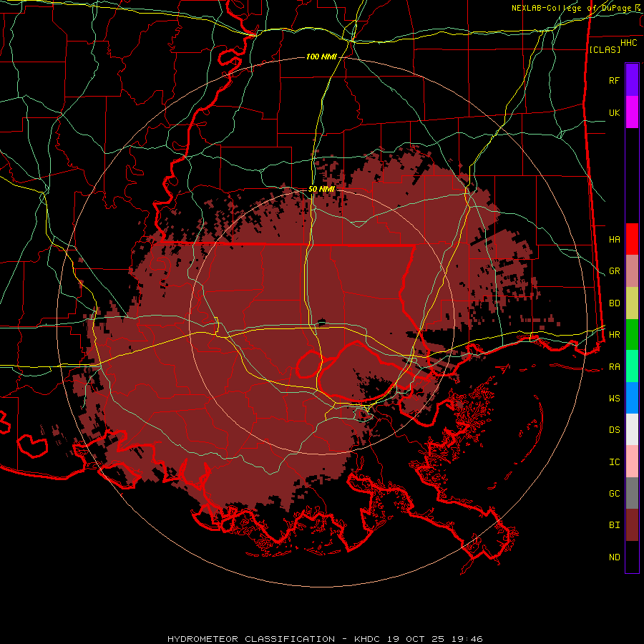Click the HA red legend swatch
644x644 pixels.
point(632,239)
